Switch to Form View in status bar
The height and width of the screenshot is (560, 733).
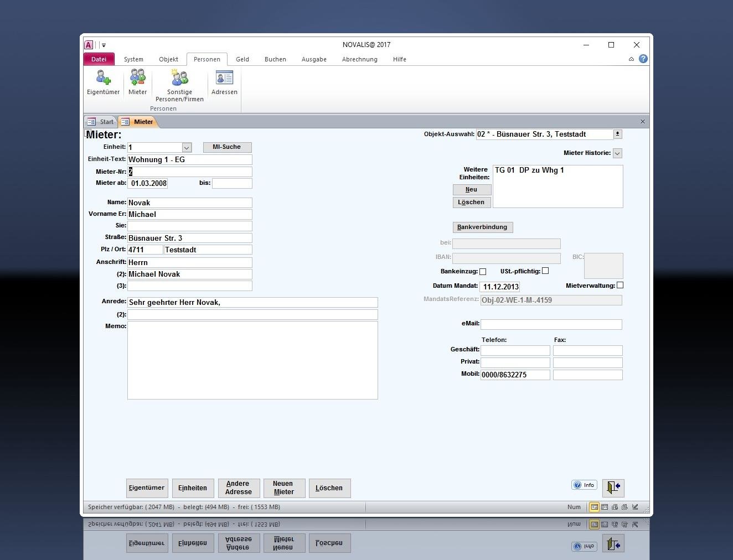click(594, 507)
